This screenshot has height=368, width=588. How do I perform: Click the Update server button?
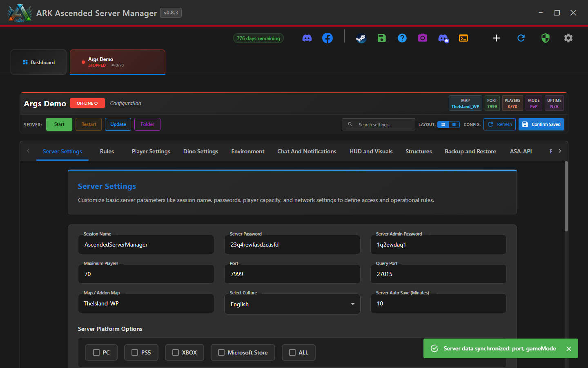pos(118,124)
